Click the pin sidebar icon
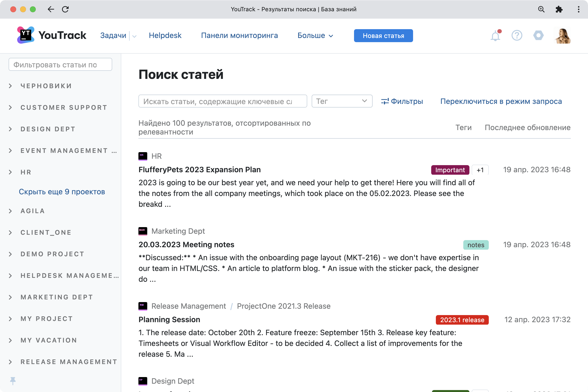The image size is (588, 392). pos(12,381)
